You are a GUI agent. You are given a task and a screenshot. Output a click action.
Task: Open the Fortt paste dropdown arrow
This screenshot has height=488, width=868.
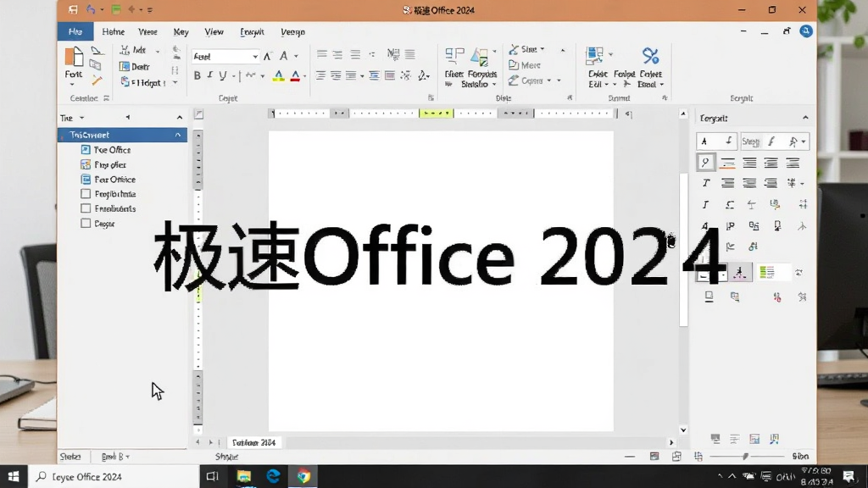(73, 85)
